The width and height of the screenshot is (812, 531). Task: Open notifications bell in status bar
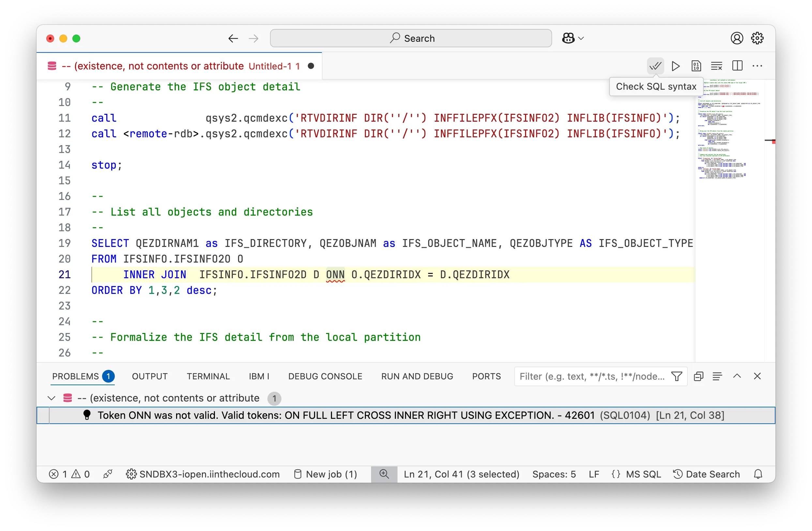coord(758,474)
